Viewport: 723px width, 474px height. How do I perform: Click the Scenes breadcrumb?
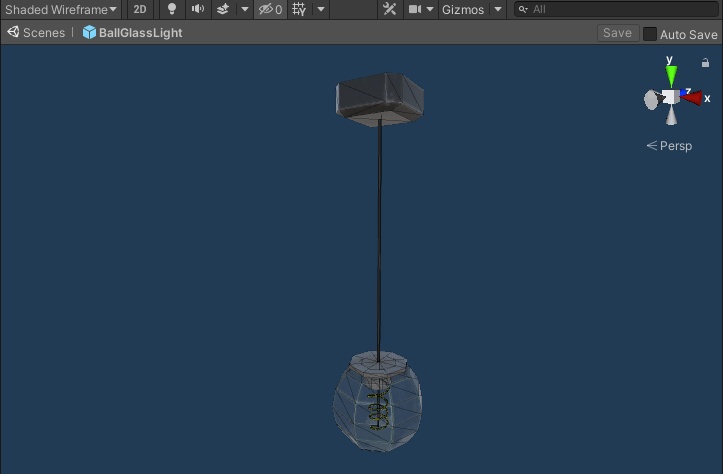[x=36, y=32]
